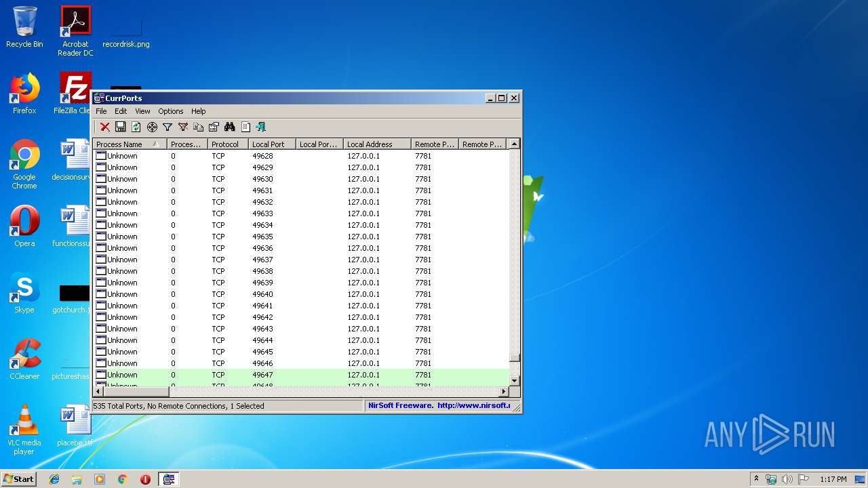Open the Options menu
The image size is (868, 488).
(x=171, y=111)
